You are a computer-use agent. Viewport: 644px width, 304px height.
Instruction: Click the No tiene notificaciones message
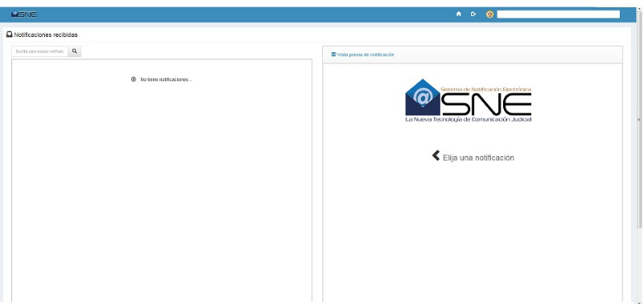click(x=166, y=80)
